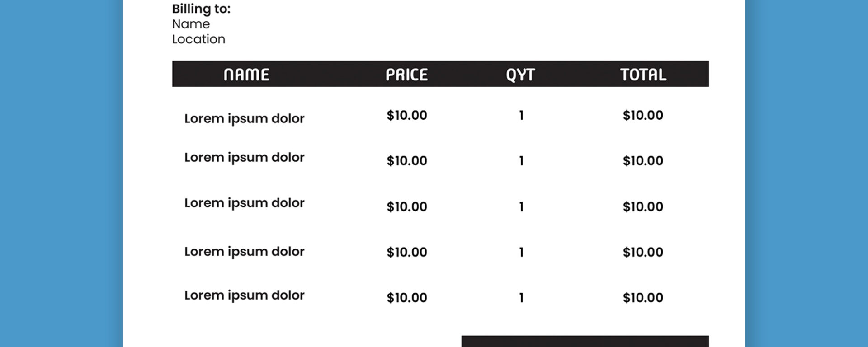The height and width of the screenshot is (347, 868).
Task: Click third row's "Lorem ipsum dolor" item
Action: [244, 203]
